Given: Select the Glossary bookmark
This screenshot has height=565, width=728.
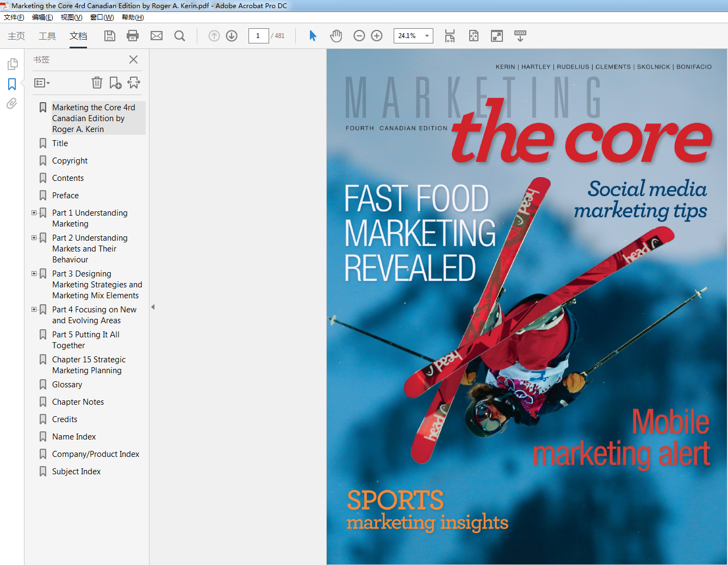Looking at the screenshot, I should (x=67, y=385).
